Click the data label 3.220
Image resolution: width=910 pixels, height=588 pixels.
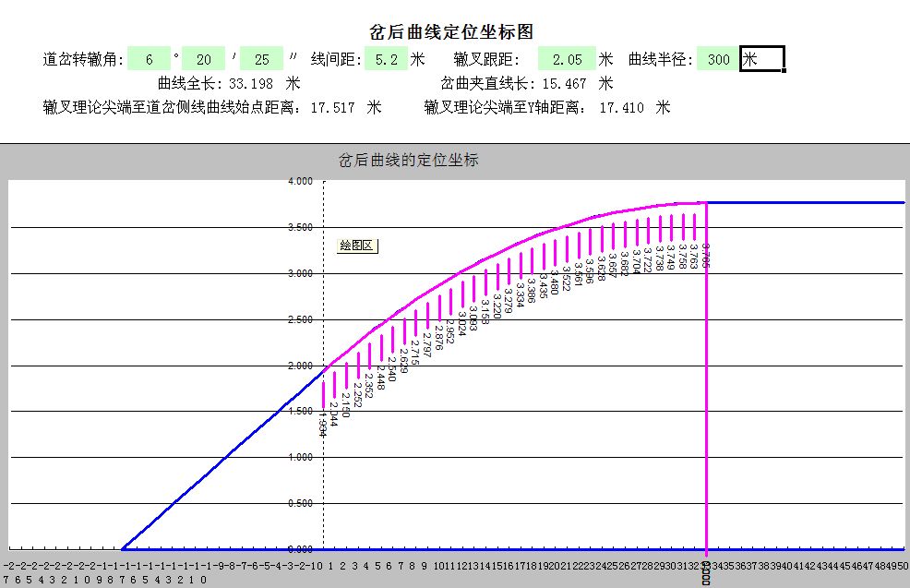coord(497,306)
